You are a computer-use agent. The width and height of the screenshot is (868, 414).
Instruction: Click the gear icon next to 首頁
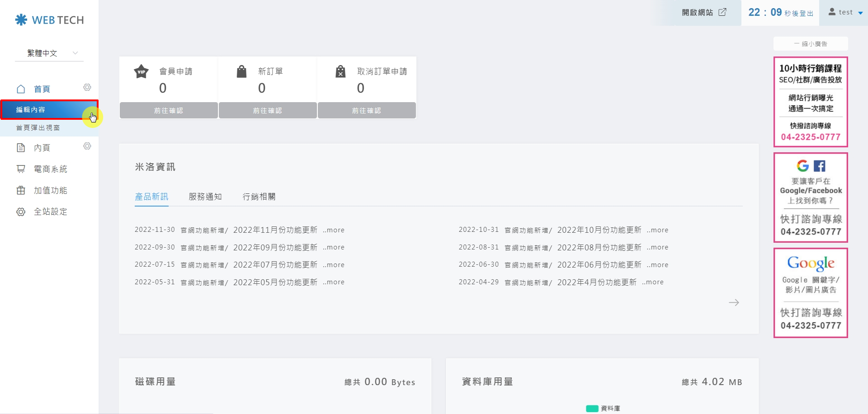tap(87, 87)
